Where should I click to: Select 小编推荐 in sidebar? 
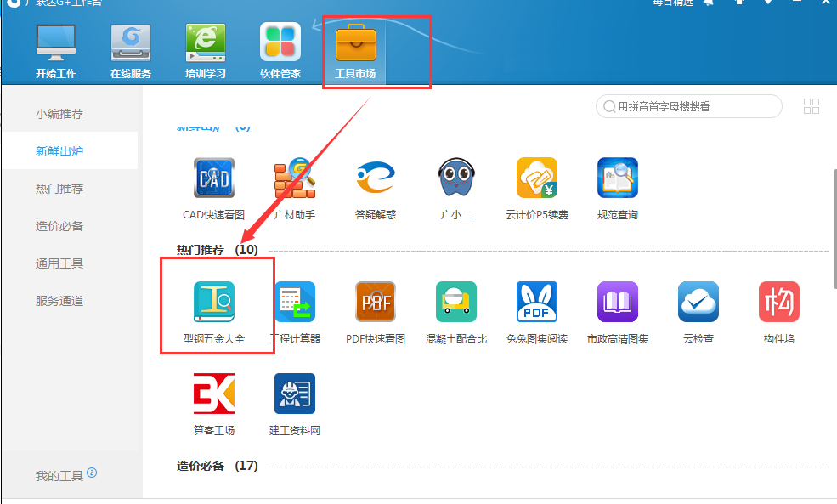coord(59,114)
